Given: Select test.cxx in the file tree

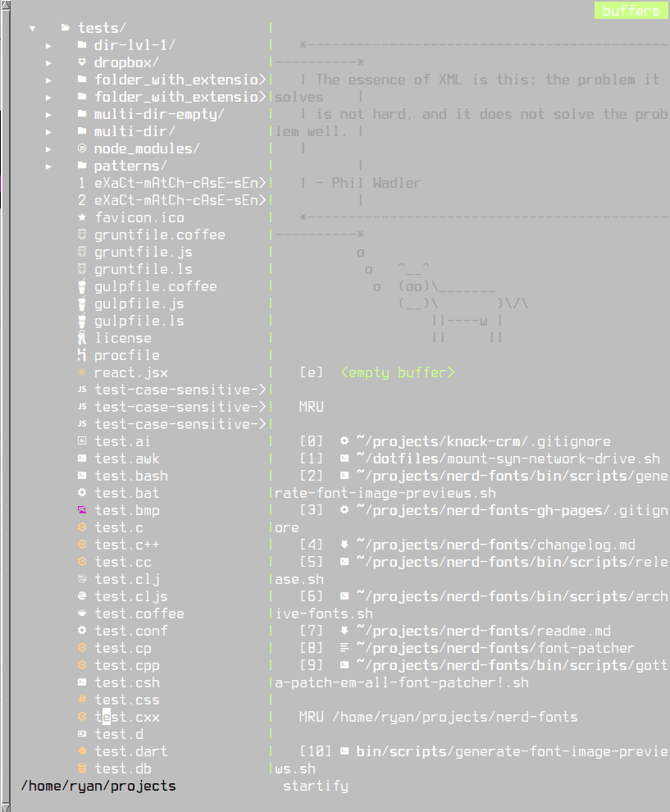Looking at the screenshot, I should [127, 717].
